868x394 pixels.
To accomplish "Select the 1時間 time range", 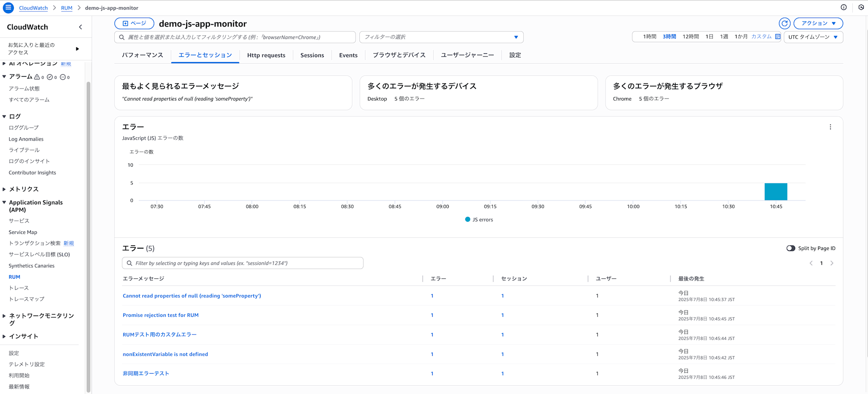I will coord(649,37).
